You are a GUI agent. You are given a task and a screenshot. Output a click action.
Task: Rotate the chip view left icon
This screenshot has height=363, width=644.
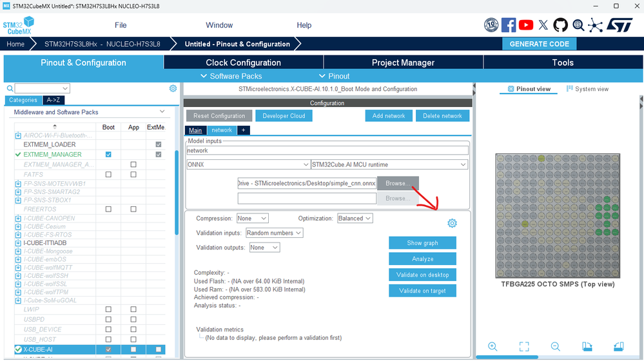click(587, 346)
